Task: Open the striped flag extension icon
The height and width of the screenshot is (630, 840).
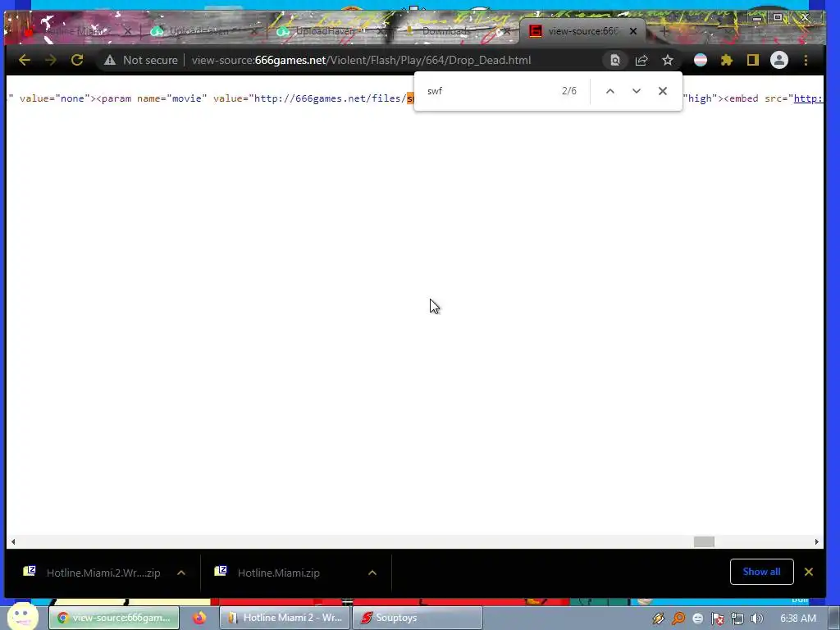Action: click(x=701, y=60)
